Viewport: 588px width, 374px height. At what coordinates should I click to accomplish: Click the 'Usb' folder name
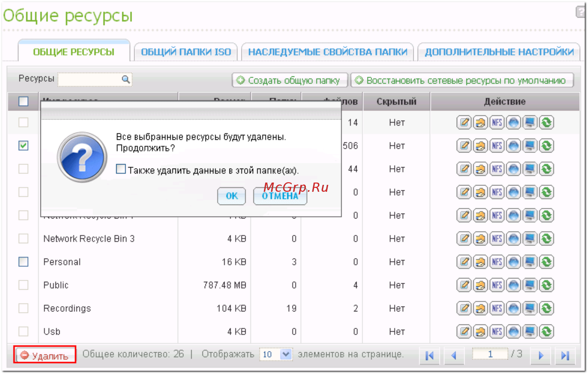tap(52, 331)
